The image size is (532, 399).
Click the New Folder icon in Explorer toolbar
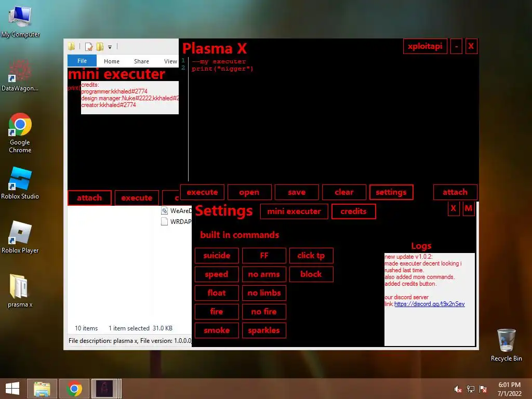pos(100,46)
